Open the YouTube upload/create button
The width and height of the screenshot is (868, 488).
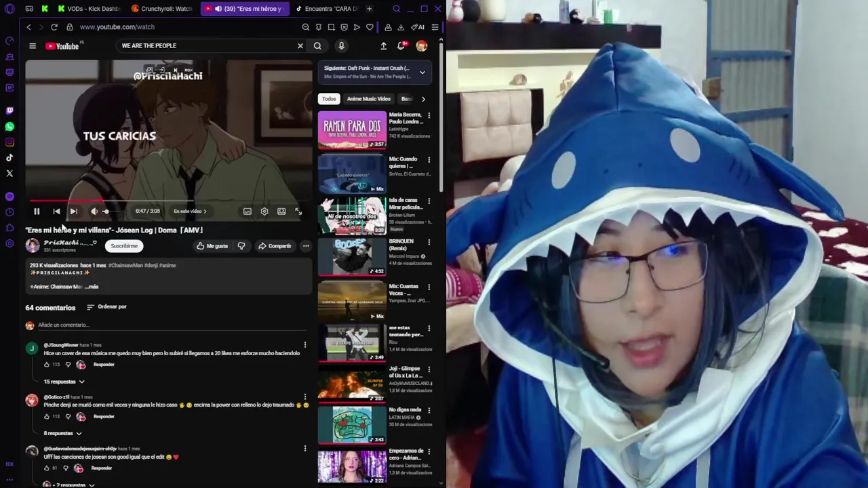pos(383,46)
